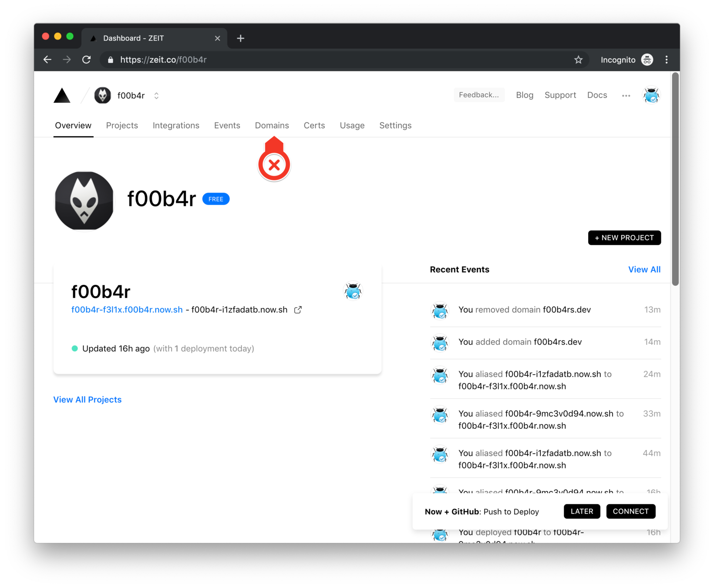The height and width of the screenshot is (588, 714).
Task: Click the lock icon in address bar
Action: (111, 60)
